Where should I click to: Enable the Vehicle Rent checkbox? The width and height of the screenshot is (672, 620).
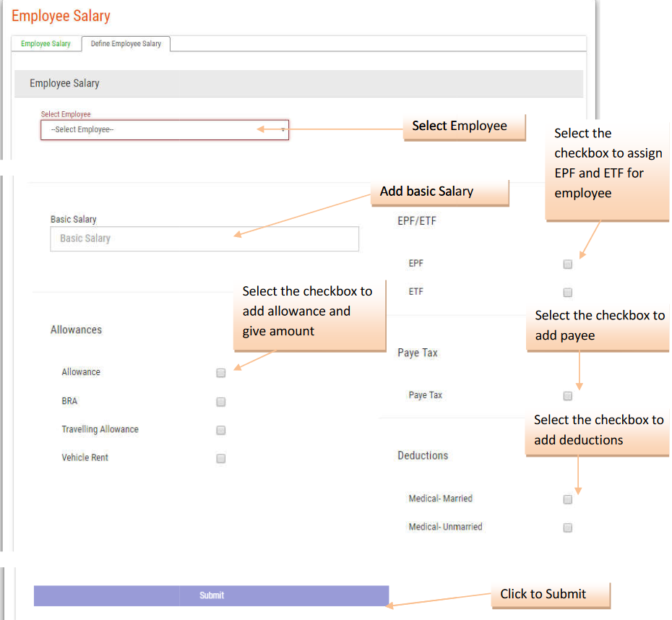pos(221,458)
